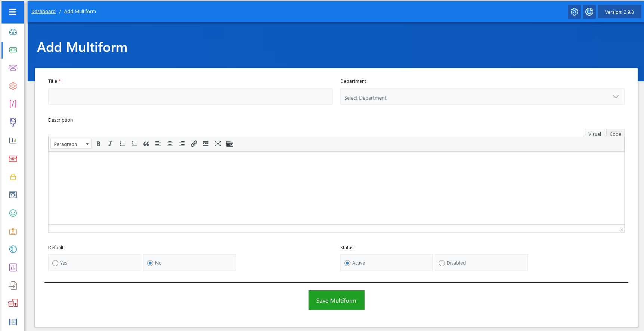The height and width of the screenshot is (331, 644).
Task: Click the Save Multiform button
Action: pyautogui.click(x=336, y=300)
